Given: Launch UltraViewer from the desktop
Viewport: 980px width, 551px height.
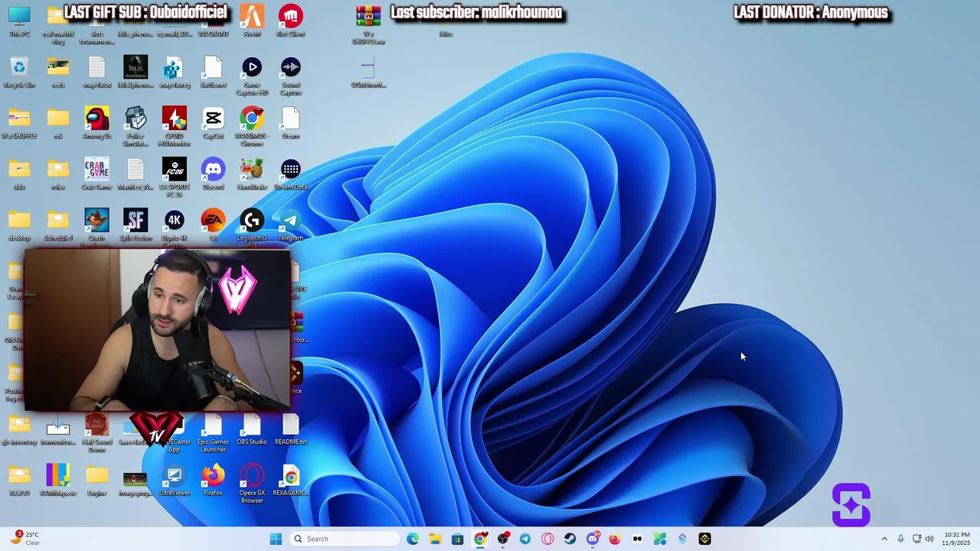Looking at the screenshot, I should click(x=175, y=481).
